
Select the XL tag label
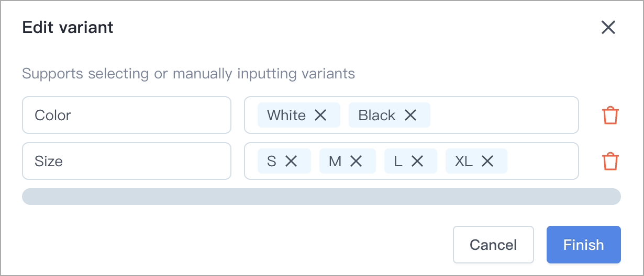pyautogui.click(x=464, y=161)
